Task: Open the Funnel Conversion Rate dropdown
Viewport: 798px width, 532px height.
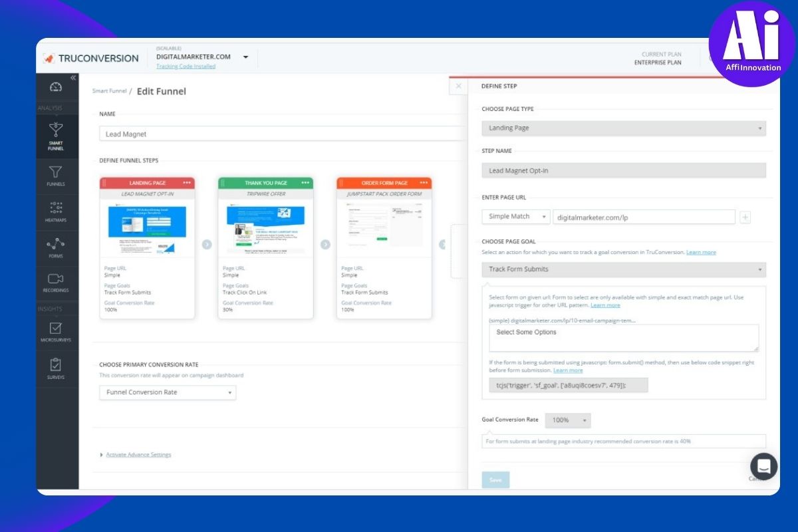Action: [x=167, y=392]
